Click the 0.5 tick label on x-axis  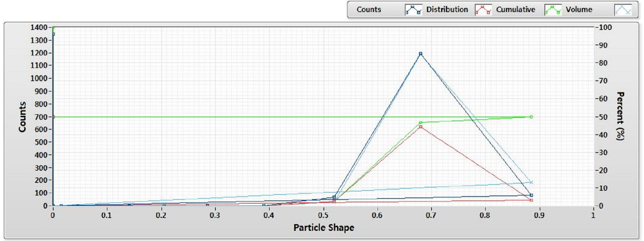pos(323,216)
